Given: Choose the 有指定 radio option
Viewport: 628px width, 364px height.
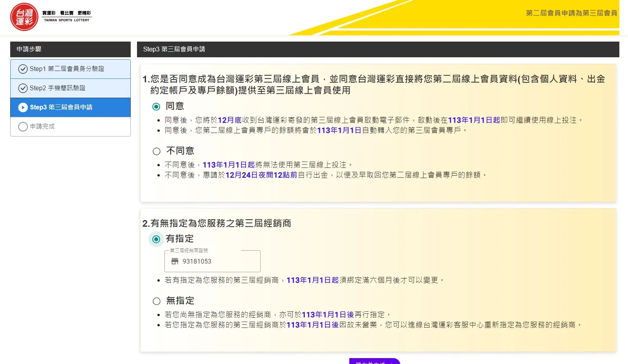Looking at the screenshot, I should (156, 239).
